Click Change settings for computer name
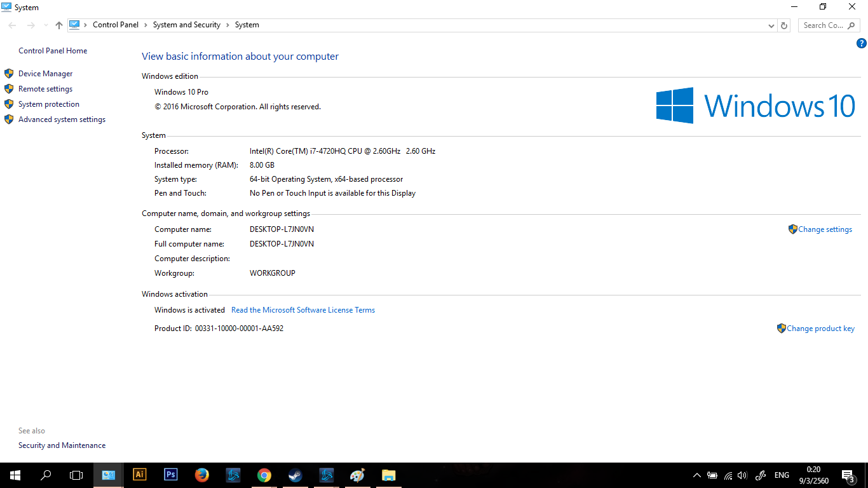The width and height of the screenshot is (868, 488). click(x=825, y=229)
